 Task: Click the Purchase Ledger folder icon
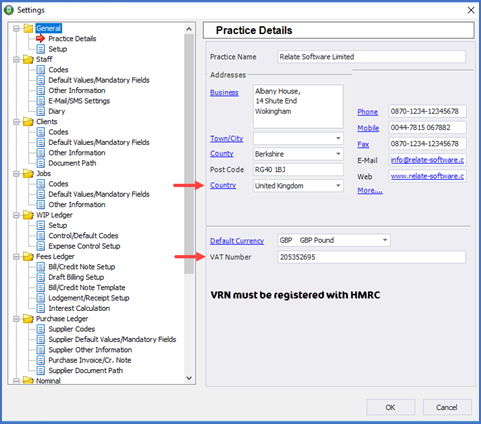[28, 319]
